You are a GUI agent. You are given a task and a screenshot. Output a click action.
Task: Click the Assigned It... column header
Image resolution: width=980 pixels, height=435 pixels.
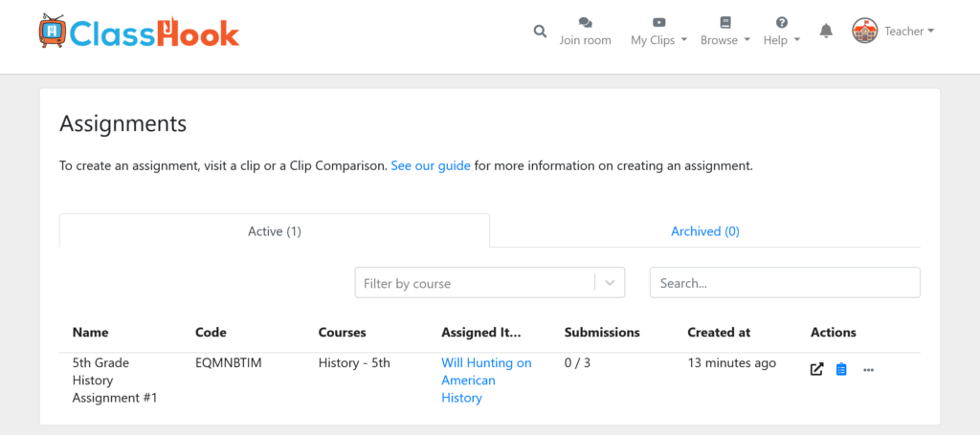click(x=481, y=333)
